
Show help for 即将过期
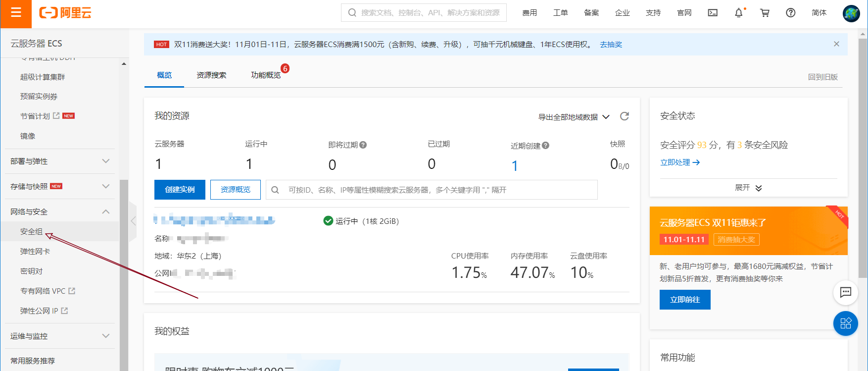pos(363,145)
